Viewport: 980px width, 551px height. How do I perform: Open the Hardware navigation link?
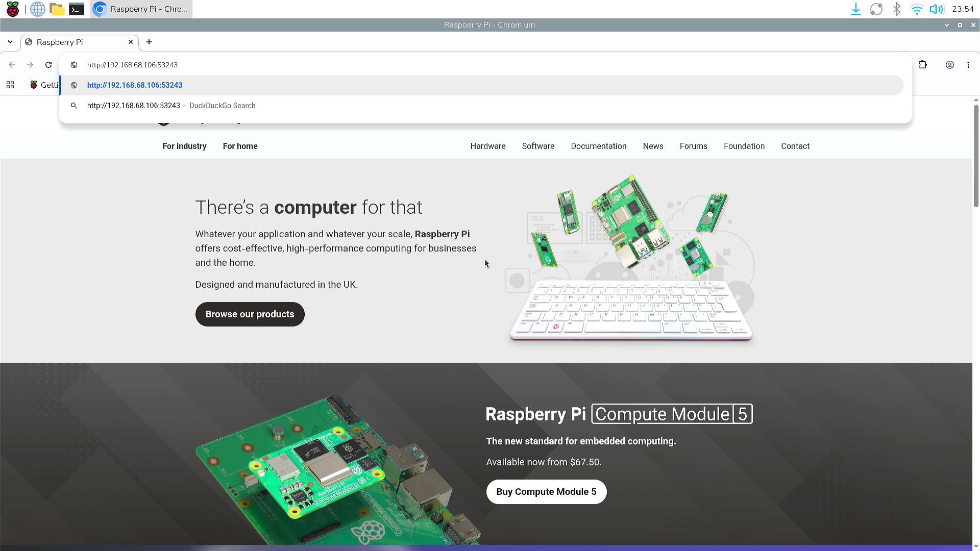[488, 146]
